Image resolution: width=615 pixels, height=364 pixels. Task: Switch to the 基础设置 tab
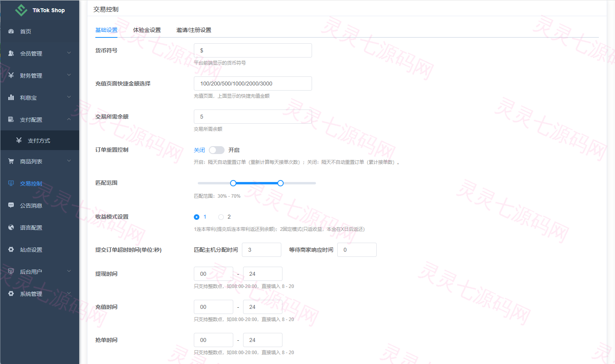[106, 30]
